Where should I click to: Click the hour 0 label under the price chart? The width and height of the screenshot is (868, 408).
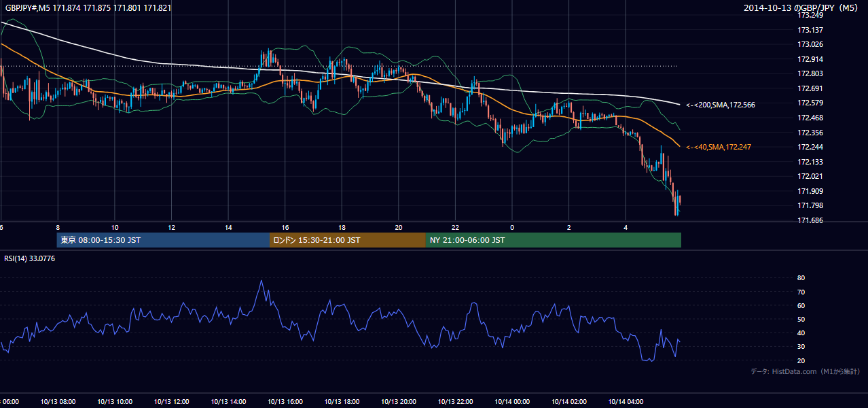(512, 227)
